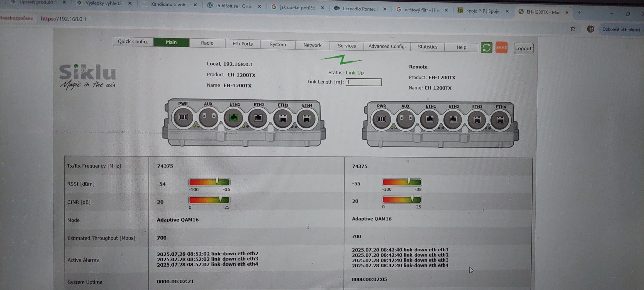The image size is (644, 290).
Task: Click the Remote unit AUX port
Action: [x=406, y=119]
